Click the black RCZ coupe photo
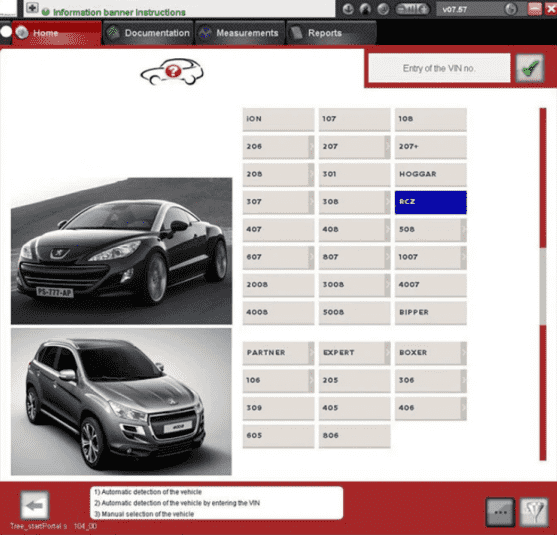 tap(121, 251)
